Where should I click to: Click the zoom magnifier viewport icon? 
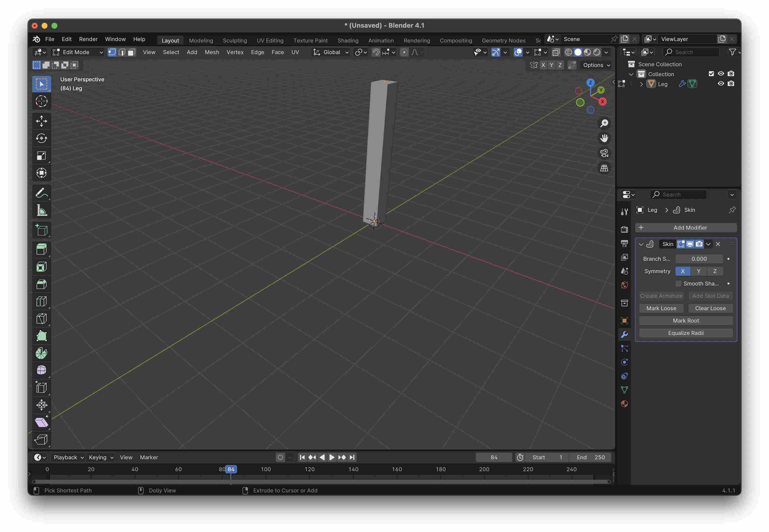pyautogui.click(x=604, y=123)
